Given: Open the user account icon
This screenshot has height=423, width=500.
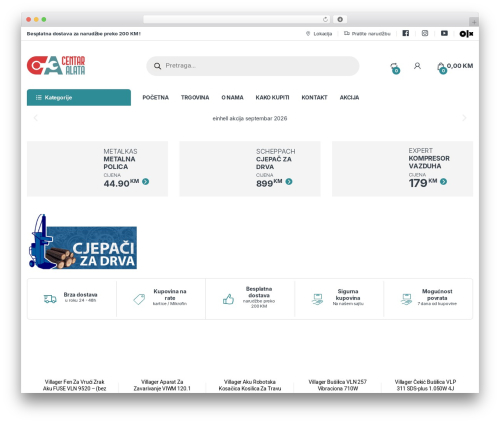Looking at the screenshot, I should [x=417, y=66].
